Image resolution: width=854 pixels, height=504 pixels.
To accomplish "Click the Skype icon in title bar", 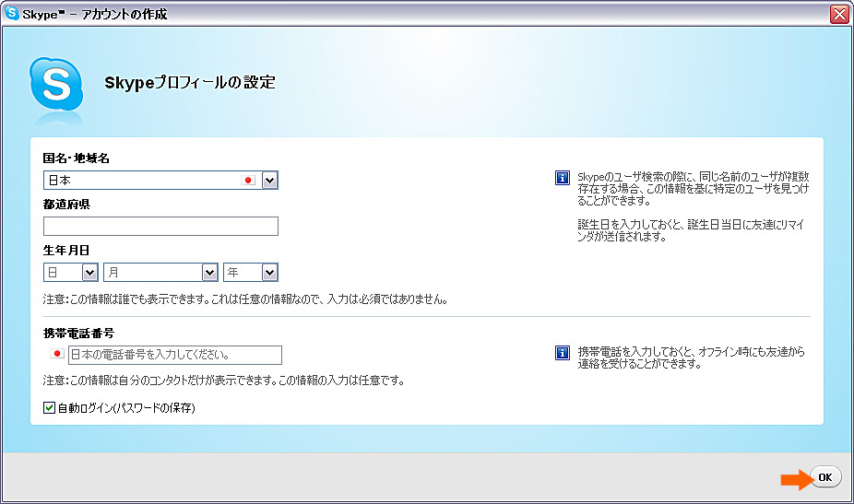I will pos(11,13).
